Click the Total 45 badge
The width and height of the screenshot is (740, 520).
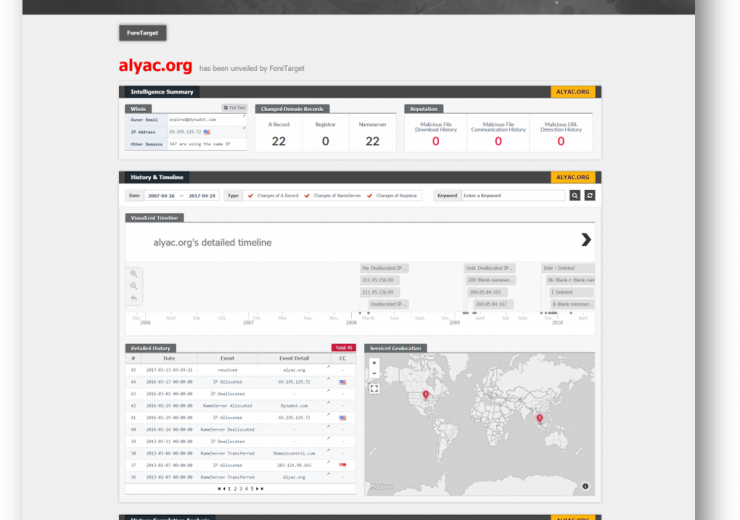click(344, 348)
